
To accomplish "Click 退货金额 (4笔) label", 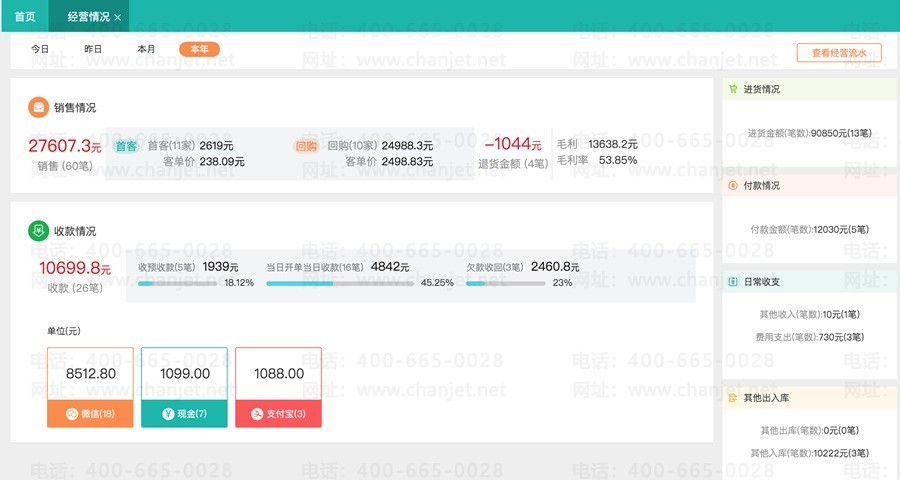I will click(x=513, y=164).
